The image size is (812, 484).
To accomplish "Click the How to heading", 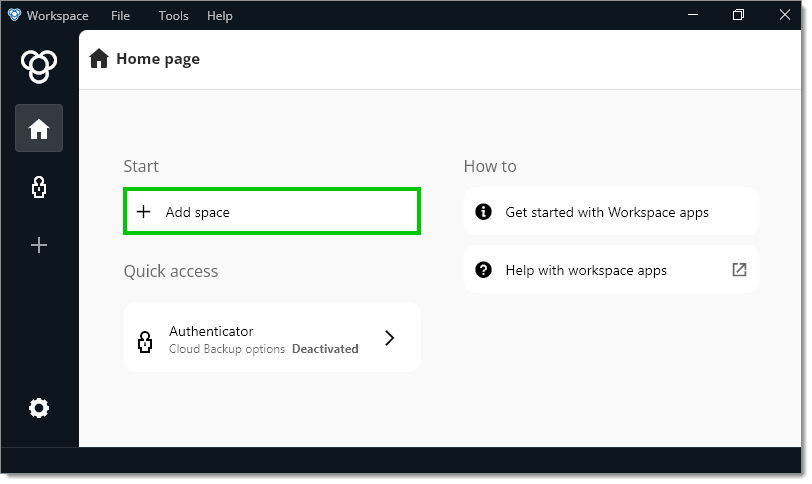I will click(x=490, y=166).
